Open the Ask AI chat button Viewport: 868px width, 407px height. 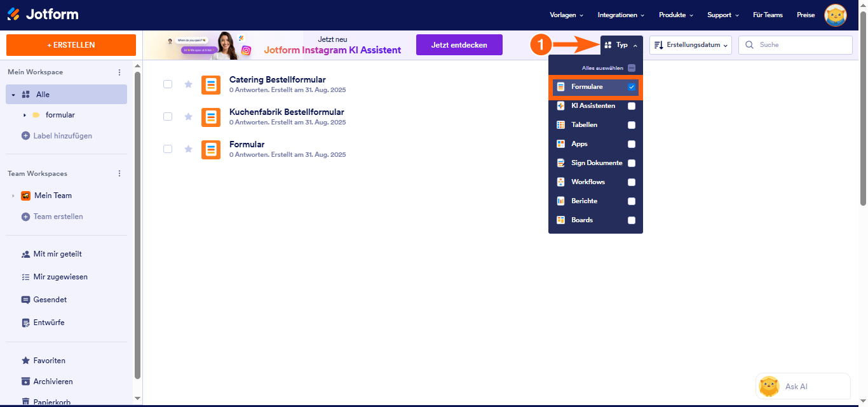pos(803,386)
